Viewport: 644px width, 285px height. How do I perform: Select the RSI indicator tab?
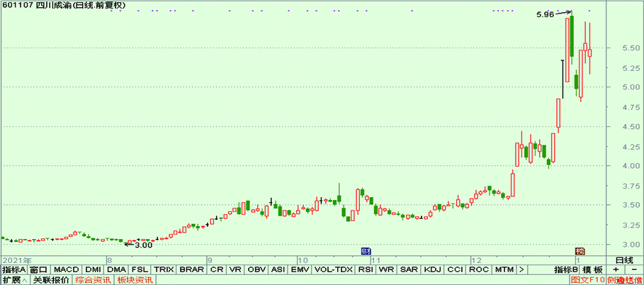pos(366,270)
